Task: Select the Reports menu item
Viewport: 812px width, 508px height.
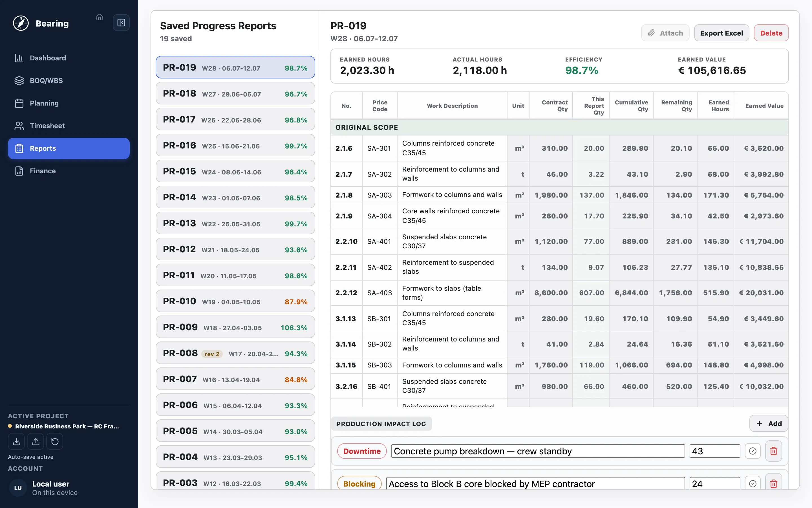Action: 69,148
